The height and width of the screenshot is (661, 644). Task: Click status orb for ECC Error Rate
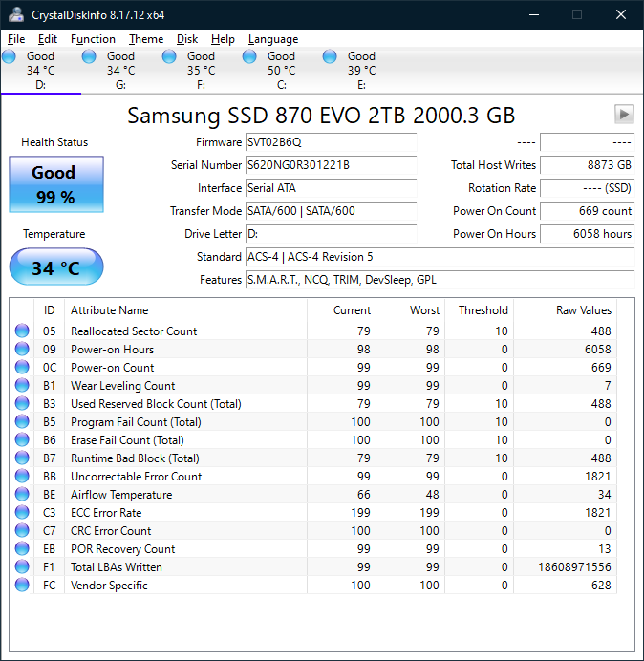pyautogui.click(x=22, y=512)
